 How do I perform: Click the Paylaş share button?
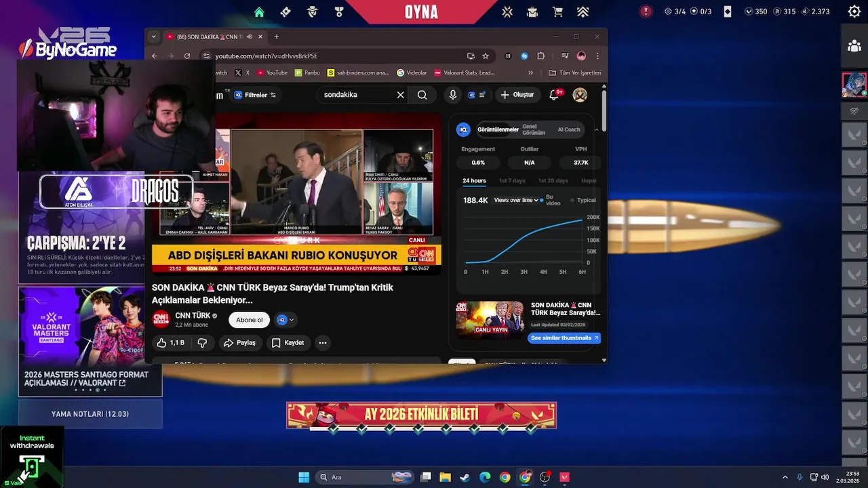coord(239,343)
